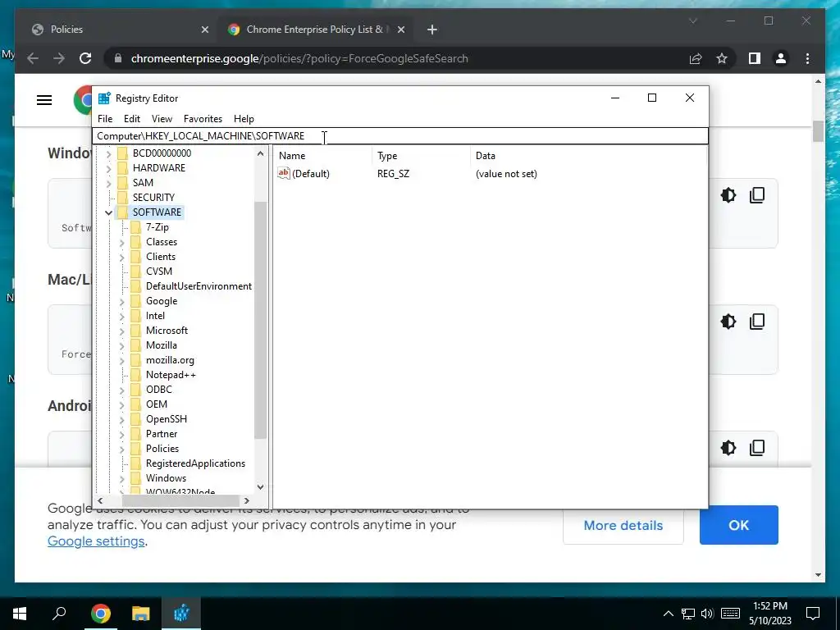Image resolution: width=840 pixels, height=630 pixels.
Task: Copy the Android code block
Action: [x=757, y=448]
